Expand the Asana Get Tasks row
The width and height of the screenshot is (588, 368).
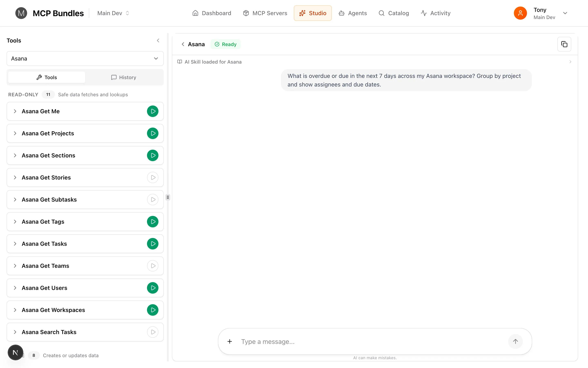point(15,244)
